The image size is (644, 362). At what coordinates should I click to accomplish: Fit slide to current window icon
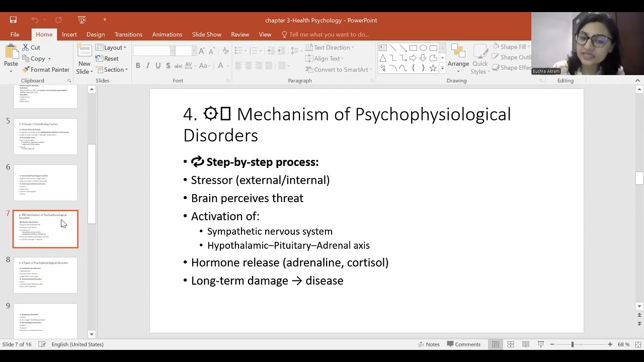pos(637,344)
